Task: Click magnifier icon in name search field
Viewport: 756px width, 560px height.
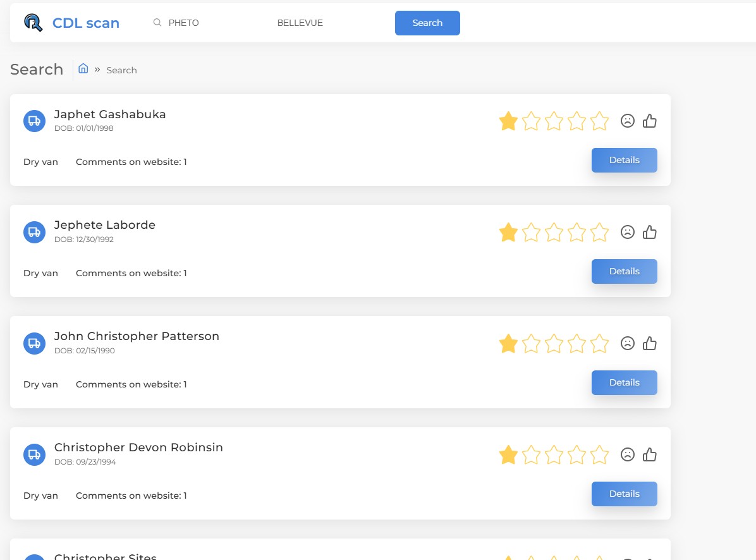Action: (x=157, y=23)
